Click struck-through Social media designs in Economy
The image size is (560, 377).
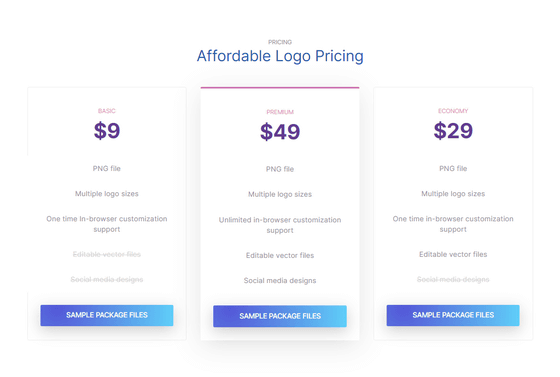pos(453,279)
